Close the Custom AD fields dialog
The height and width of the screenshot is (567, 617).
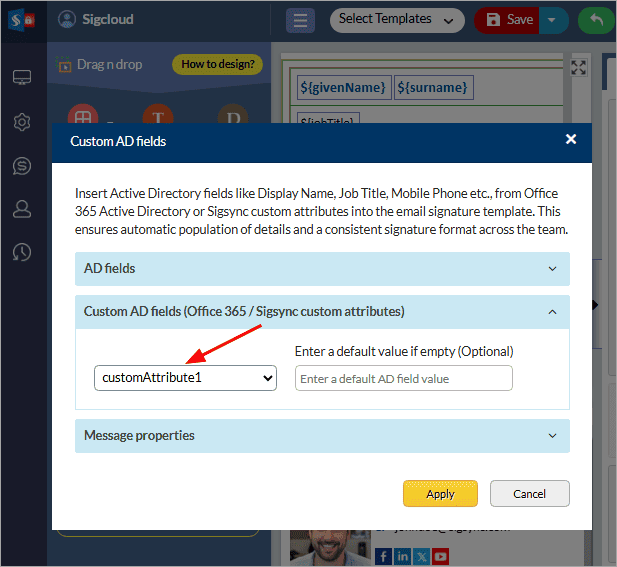(x=571, y=140)
